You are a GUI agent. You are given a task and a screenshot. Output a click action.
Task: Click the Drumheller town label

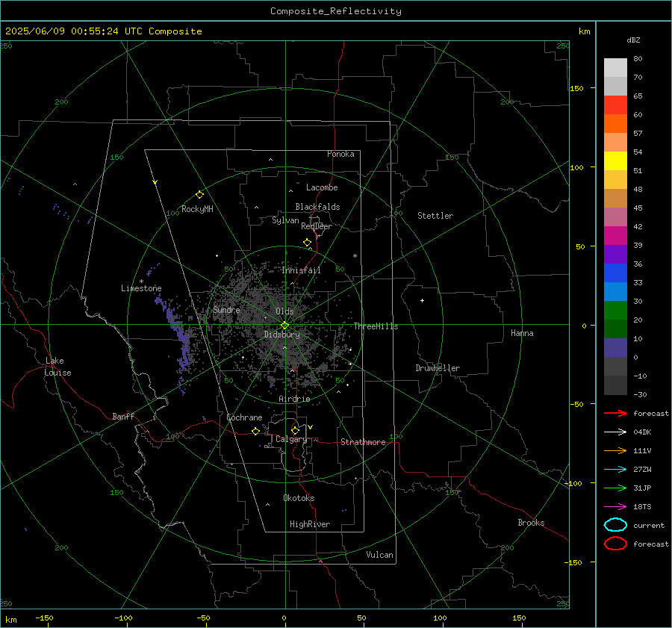438,368
